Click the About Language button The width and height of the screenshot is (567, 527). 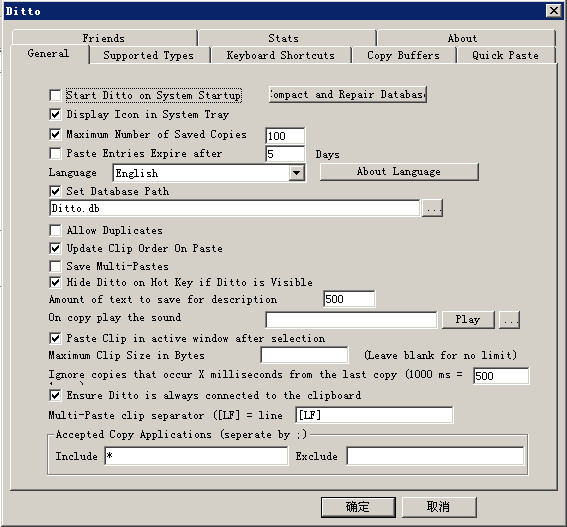[x=399, y=171]
